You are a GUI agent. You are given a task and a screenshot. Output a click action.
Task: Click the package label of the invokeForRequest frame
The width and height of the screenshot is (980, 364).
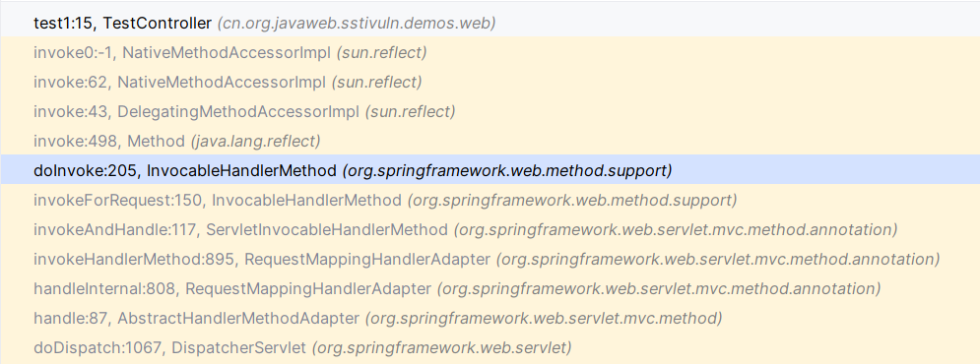pyautogui.click(x=572, y=201)
